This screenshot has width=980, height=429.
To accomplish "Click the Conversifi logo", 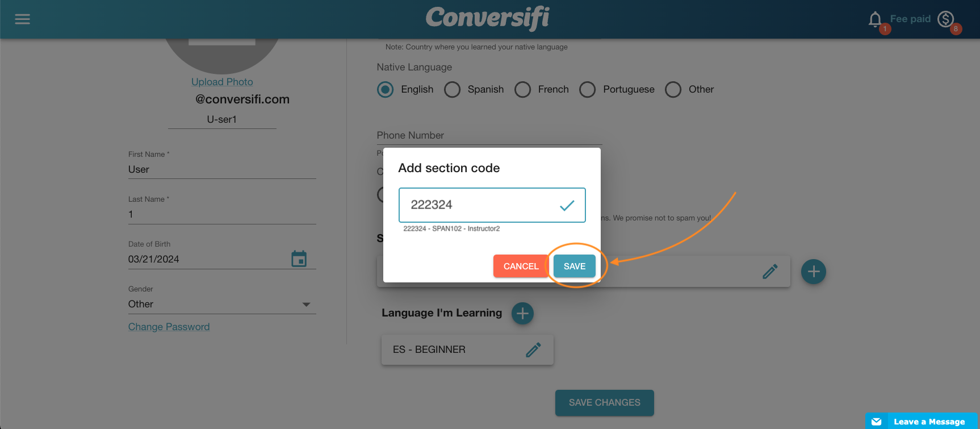I will tap(487, 19).
